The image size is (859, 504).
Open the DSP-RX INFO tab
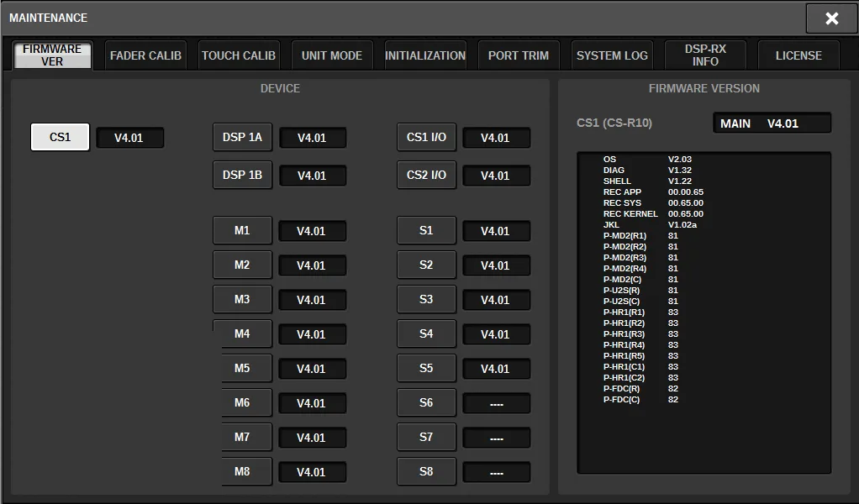click(705, 55)
